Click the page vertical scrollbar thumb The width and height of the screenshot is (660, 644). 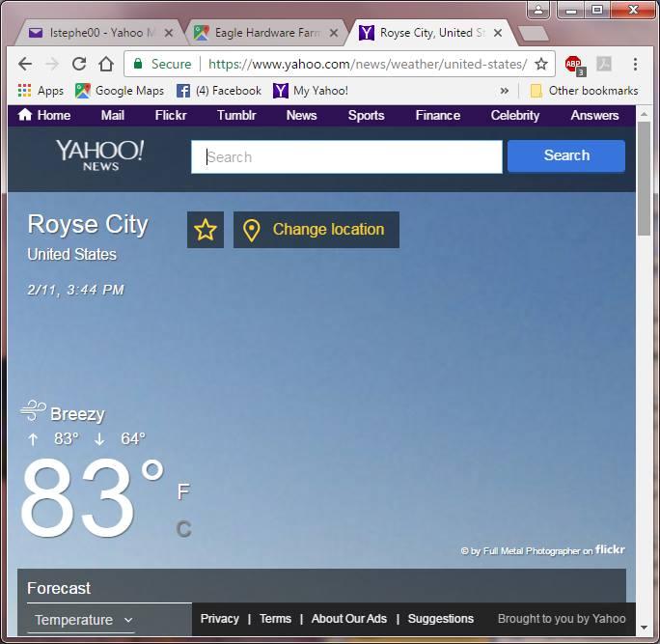coord(644,179)
